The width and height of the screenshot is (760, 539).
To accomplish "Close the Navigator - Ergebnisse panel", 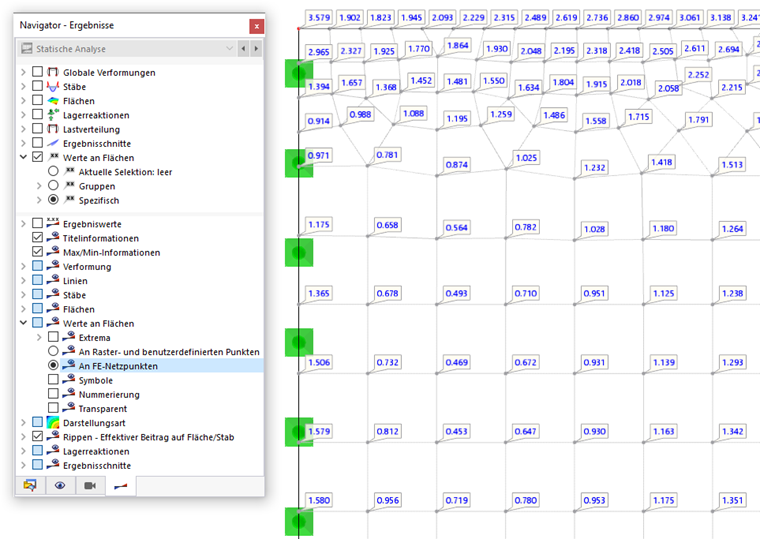I will coord(256,26).
